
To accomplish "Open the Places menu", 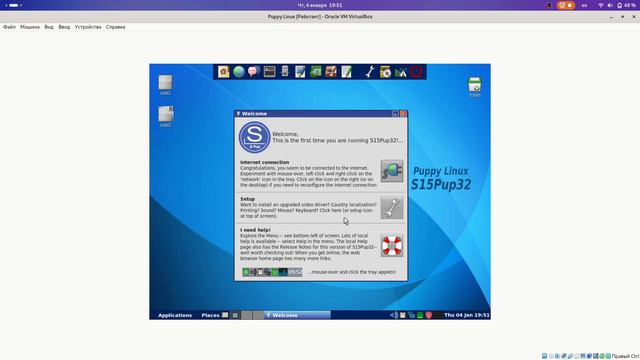I will point(210,315).
